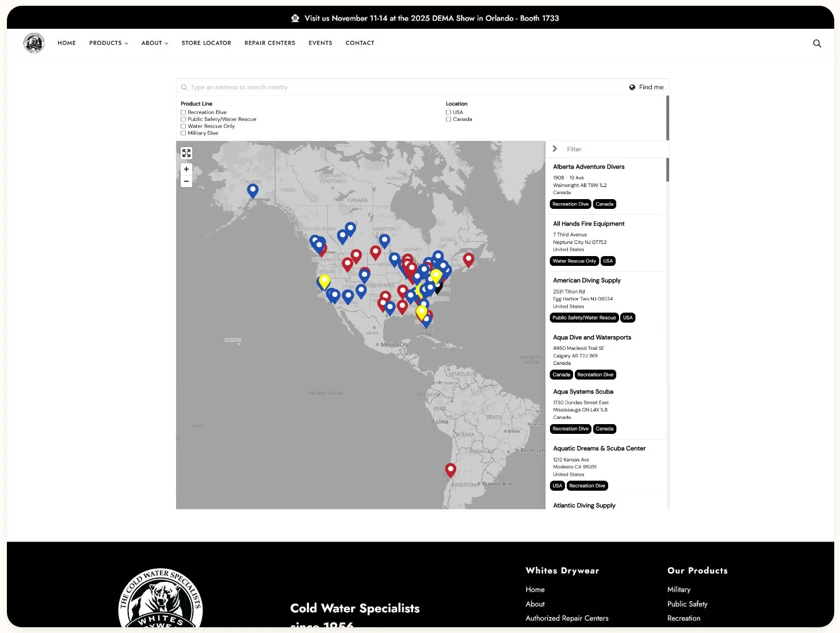Screen dimensions: 840x633
Task: Click the results list scrollbar
Action: [668, 170]
